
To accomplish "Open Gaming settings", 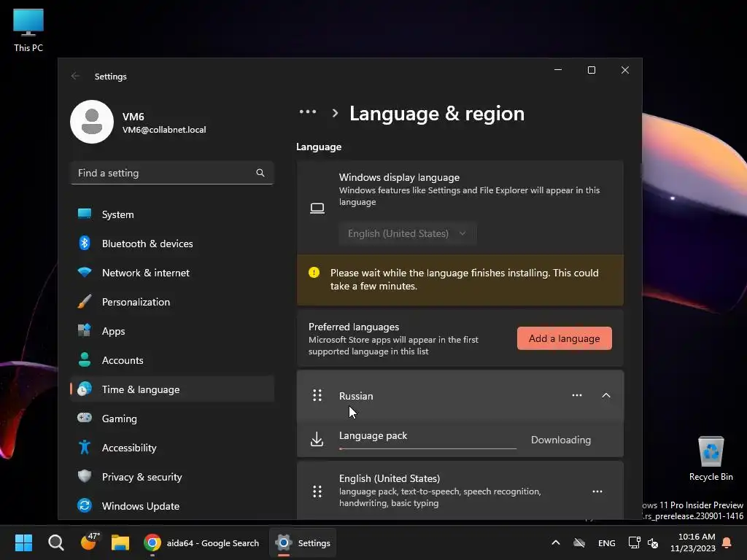I will coord(172,419).
